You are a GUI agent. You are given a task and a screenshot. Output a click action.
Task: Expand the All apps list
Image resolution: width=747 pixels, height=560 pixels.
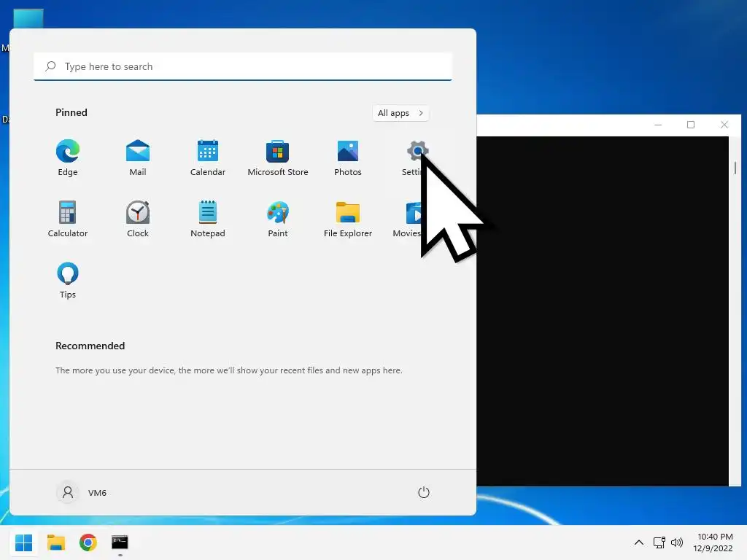(400, 113)
